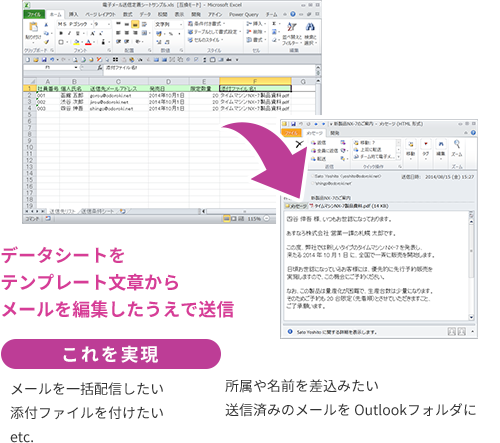Viewport: 500px width, 443px height.
Task: Click the red font color A icon
Action: click(x=88, y=42)
